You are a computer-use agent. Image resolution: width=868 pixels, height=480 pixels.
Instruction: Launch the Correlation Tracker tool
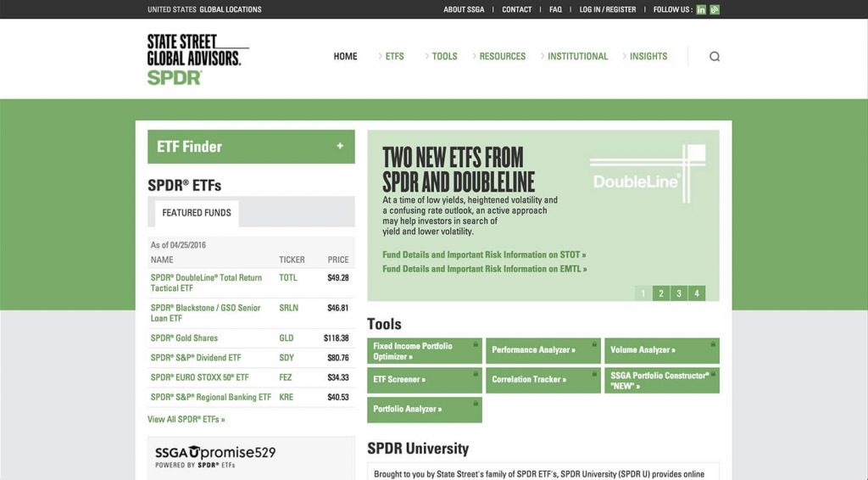(x=543, y=380)
